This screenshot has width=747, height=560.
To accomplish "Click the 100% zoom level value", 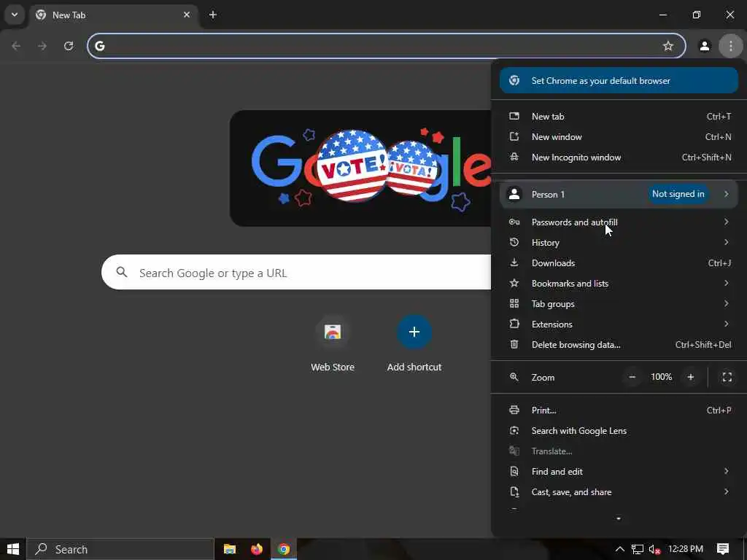I will pyautogui.click(x=661, y=377).
